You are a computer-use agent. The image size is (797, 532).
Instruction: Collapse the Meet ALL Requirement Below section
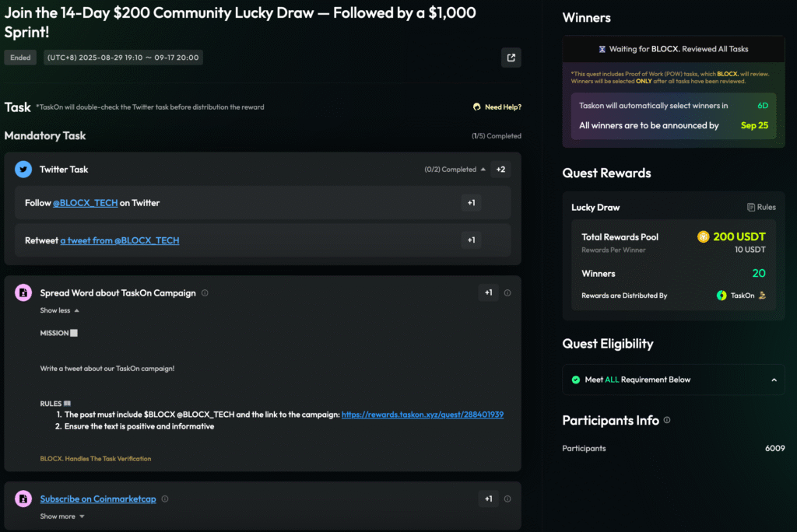coord(774,380)
